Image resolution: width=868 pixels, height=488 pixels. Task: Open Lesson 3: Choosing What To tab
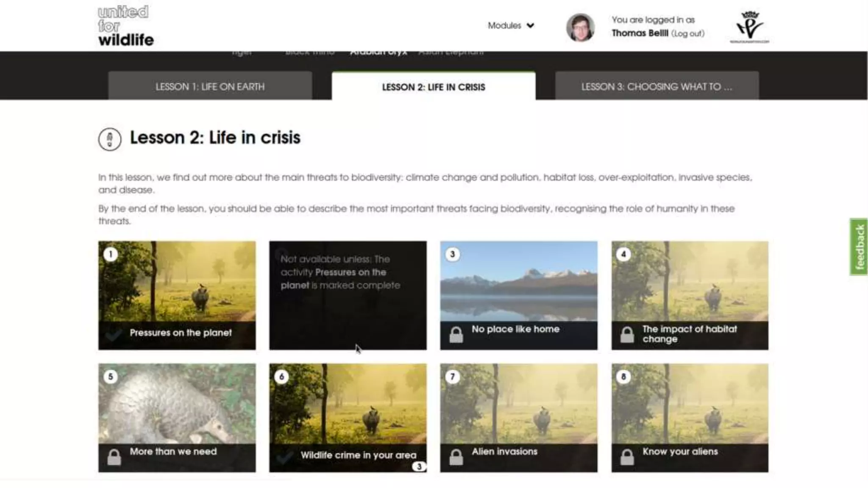click(657, 86)
